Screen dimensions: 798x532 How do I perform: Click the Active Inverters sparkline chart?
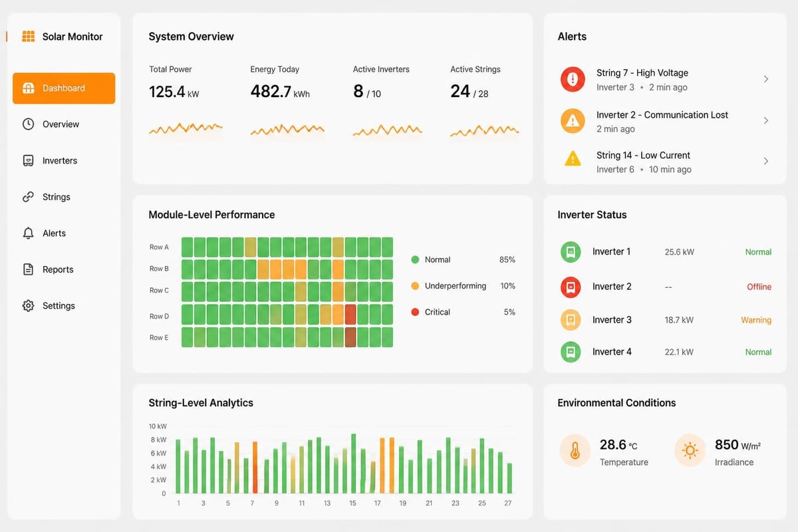click(388, 130)
